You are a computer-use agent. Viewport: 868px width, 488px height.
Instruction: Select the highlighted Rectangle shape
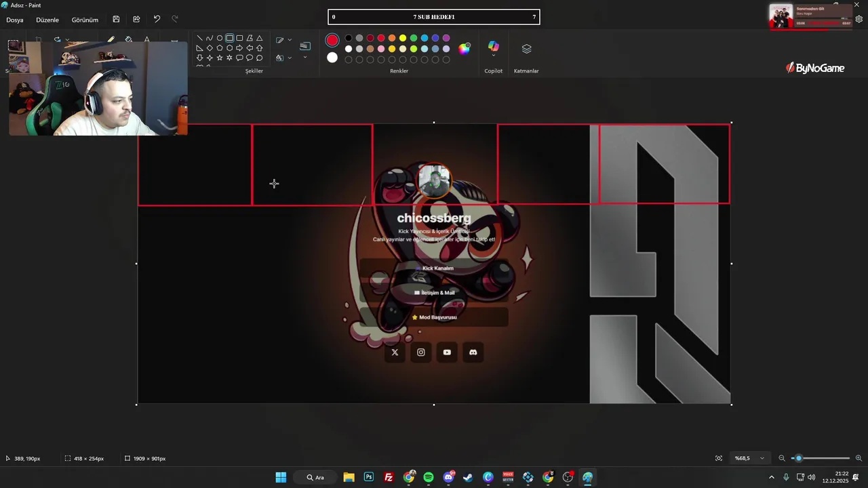[x=229, y=38]
